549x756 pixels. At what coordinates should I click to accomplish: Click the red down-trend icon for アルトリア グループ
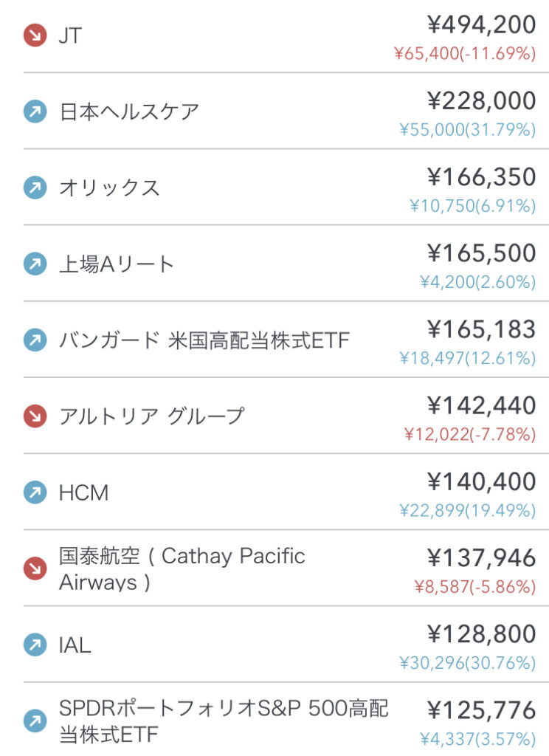[x=35, y=416]
